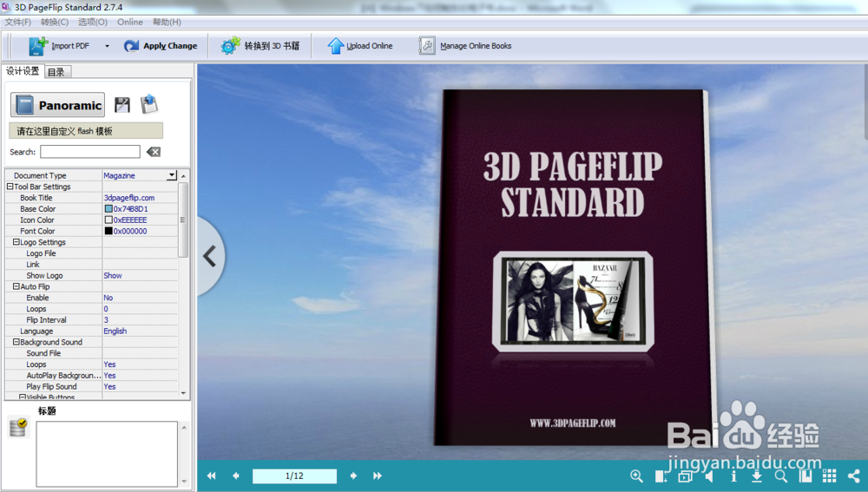Click the save template floppy icon

[122, 105]
